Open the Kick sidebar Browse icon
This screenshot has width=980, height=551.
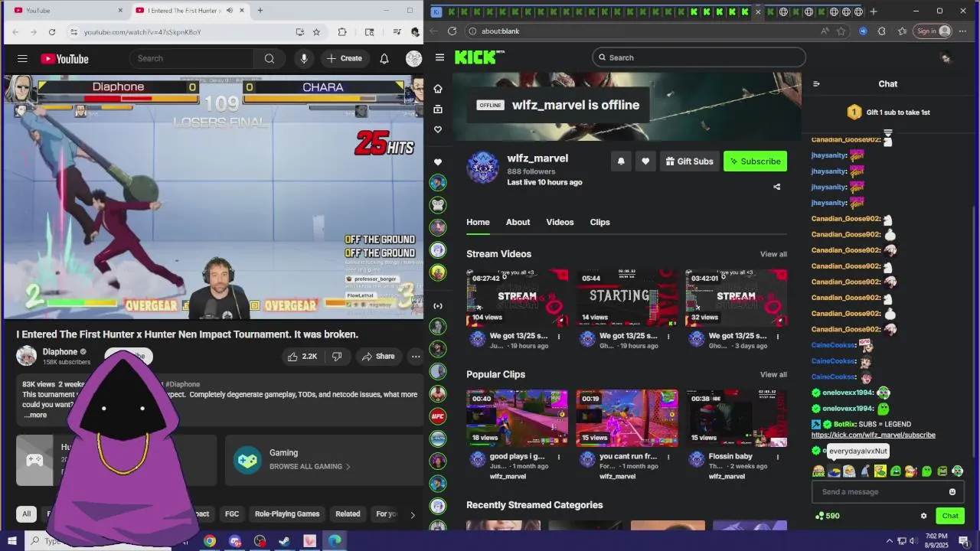[438, 109]
